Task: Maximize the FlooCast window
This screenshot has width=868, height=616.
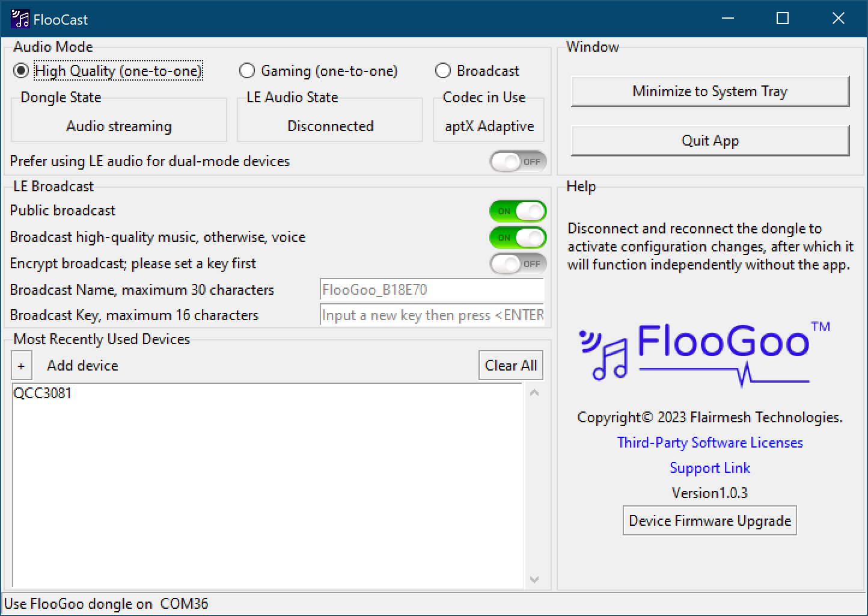Action: pos(783,19)
